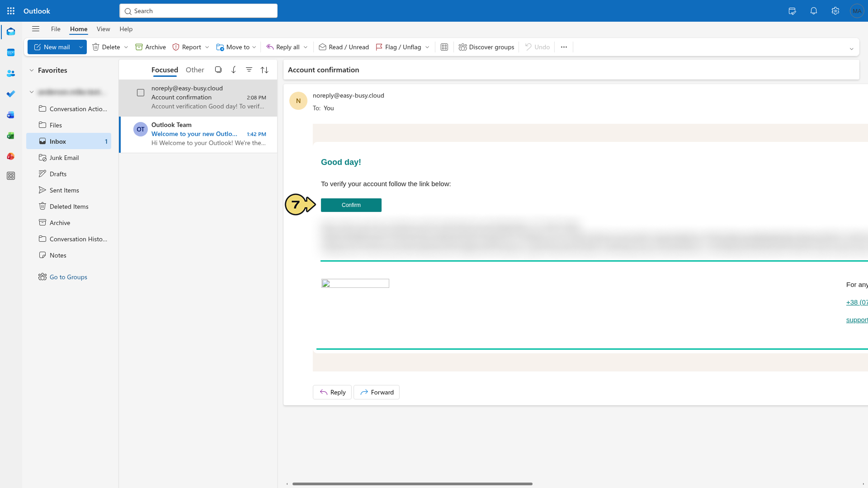Expand the Delete dropdown arrow

click(126, 47)
